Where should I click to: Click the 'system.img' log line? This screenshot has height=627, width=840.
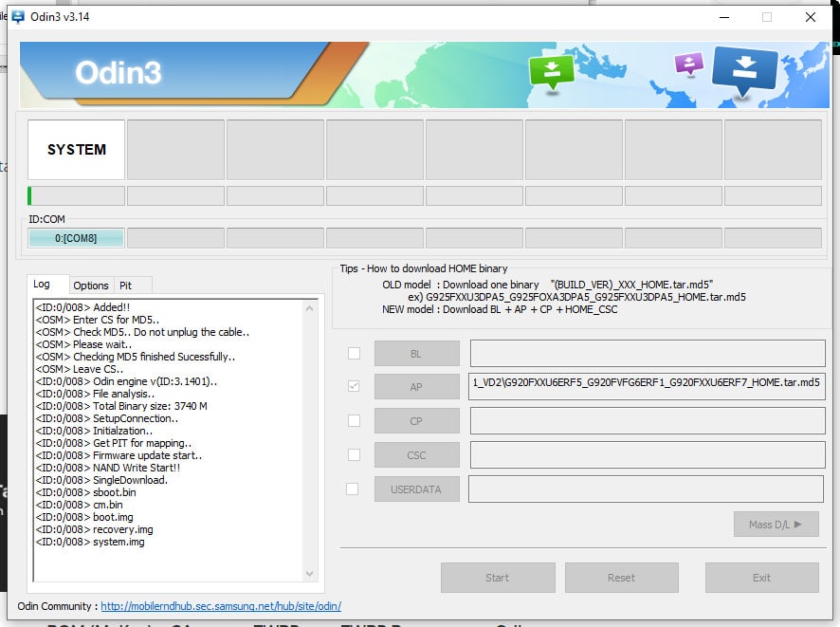click(90, 542)
